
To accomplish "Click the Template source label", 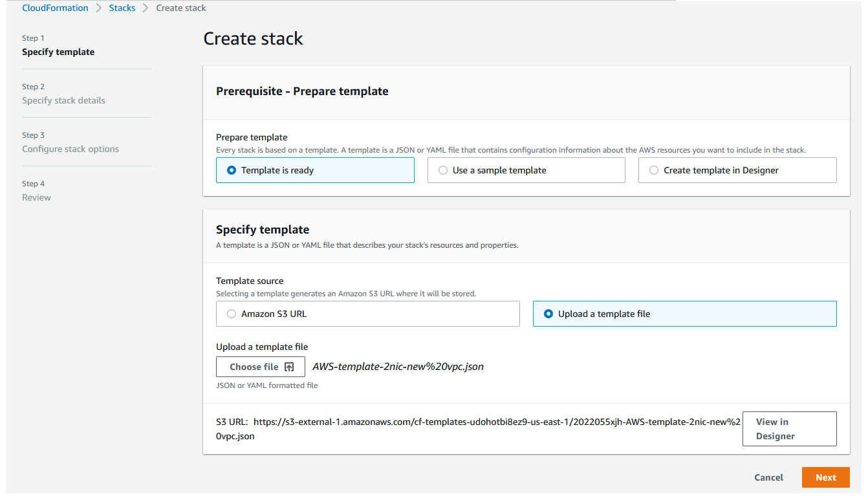I will [250, 281].
